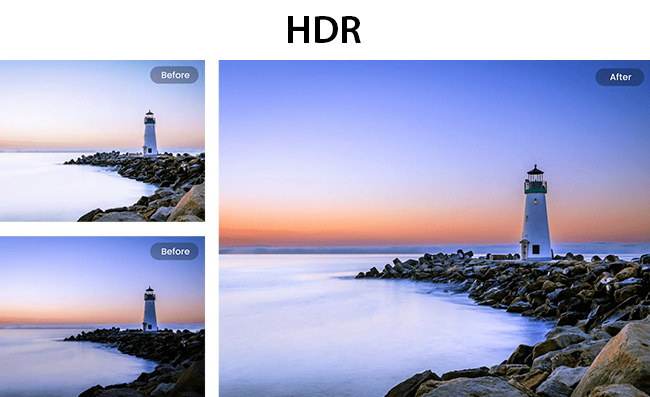Click the lit window on the After lighthouse
Image resolution: width=650 pixels, height=397 pixels.
click(x=535, y=201)
